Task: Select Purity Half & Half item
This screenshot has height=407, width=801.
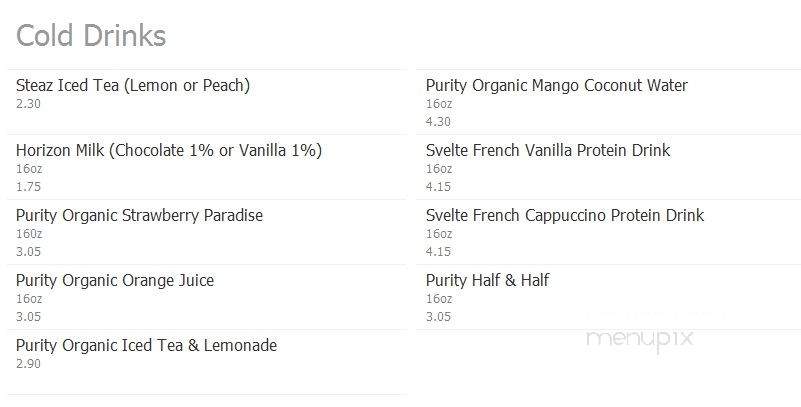Action: (x=488, y=280)
